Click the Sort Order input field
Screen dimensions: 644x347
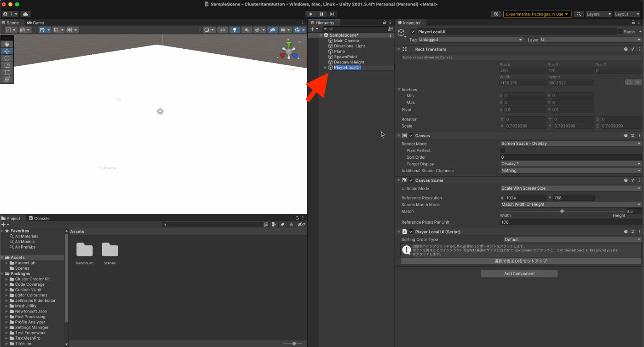point(571,157)
